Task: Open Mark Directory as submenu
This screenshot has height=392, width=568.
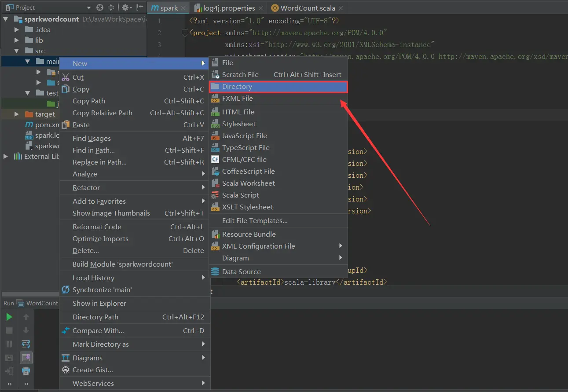Action: point(134,344)
